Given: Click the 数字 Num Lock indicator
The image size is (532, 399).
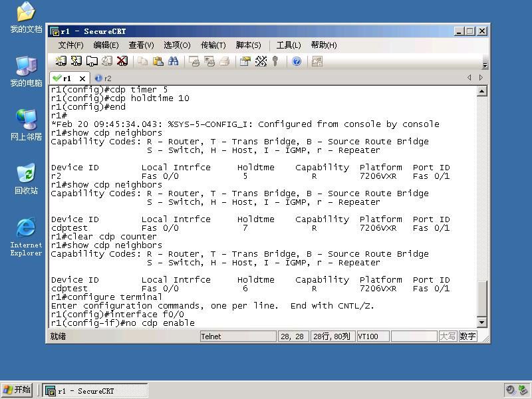Looking at the screenshot, I should click(x=467, y=336).
